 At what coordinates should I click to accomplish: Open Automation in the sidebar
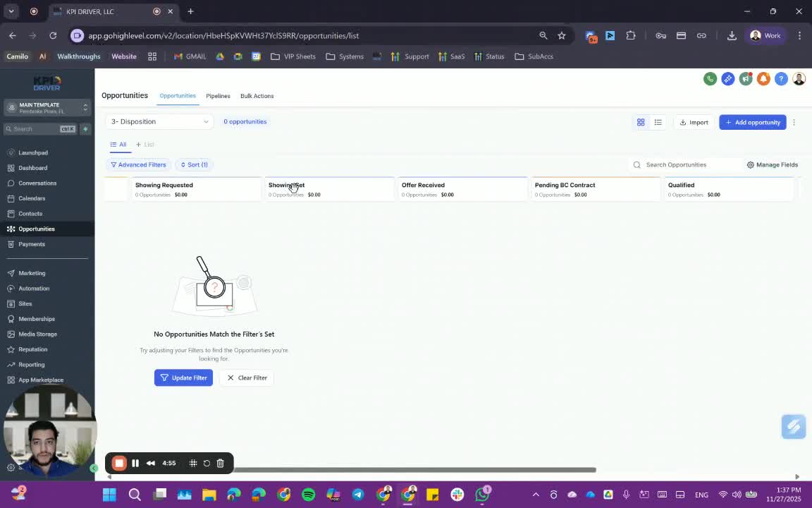tap(34, 288)
